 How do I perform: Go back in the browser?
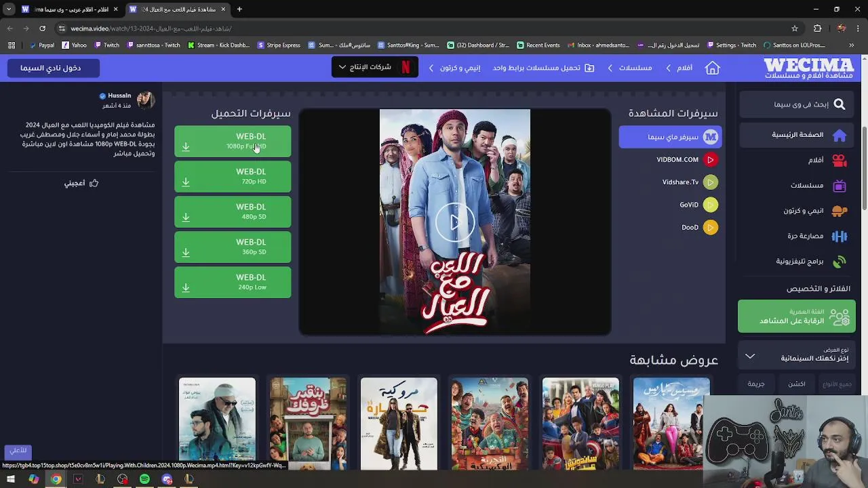pos(10,28)
